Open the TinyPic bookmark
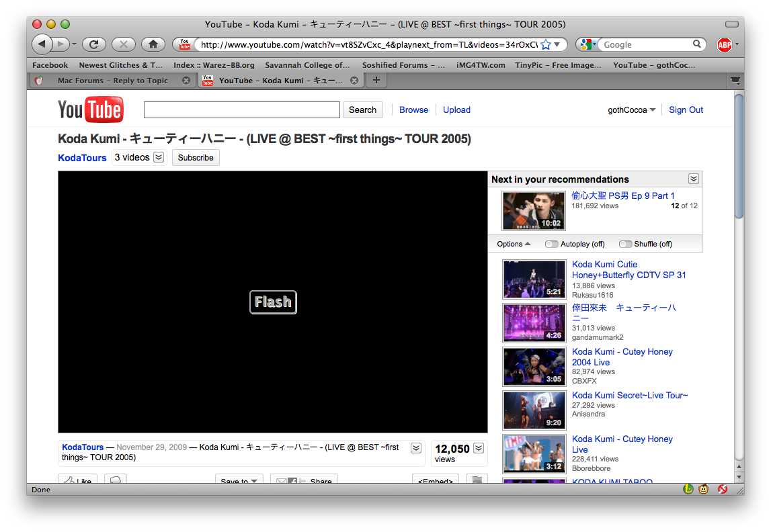 coord(558,65)
